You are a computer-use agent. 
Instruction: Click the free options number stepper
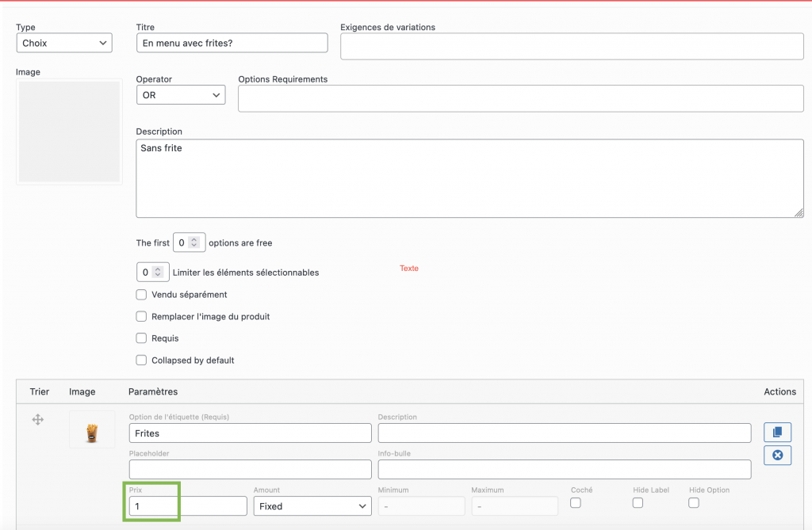pos(190,242)
